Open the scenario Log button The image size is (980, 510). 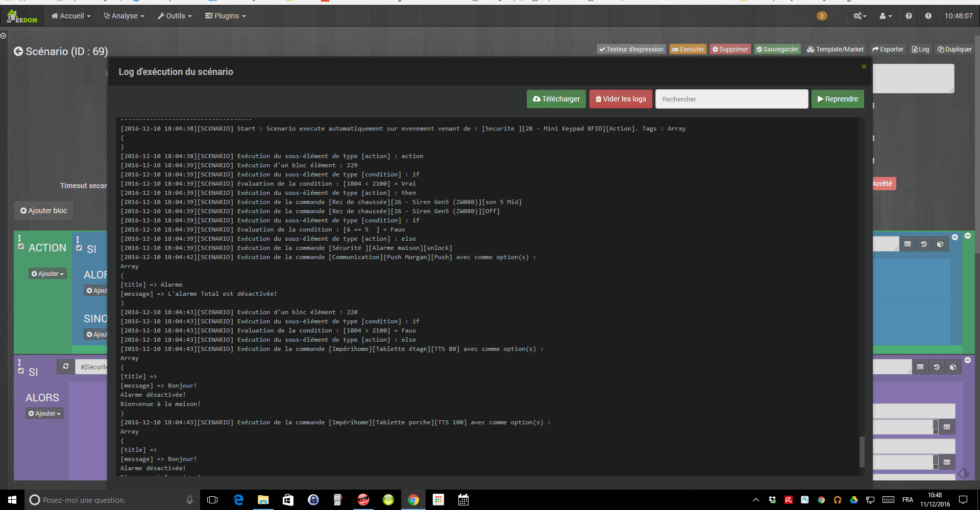pyautogui.click(x=921, y=49)
